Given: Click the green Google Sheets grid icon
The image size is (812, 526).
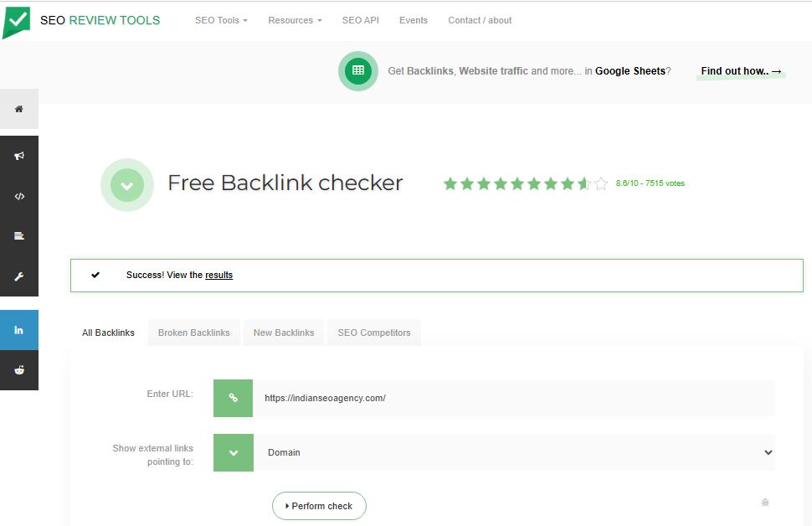Looking at the screenshot, I should point(357,71).
